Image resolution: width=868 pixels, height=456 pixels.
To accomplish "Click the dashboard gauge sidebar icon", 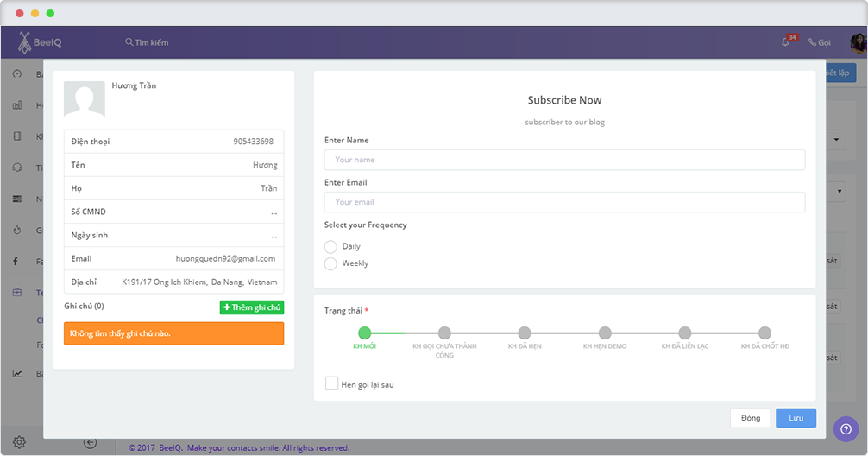I will [x=16, y=74].
